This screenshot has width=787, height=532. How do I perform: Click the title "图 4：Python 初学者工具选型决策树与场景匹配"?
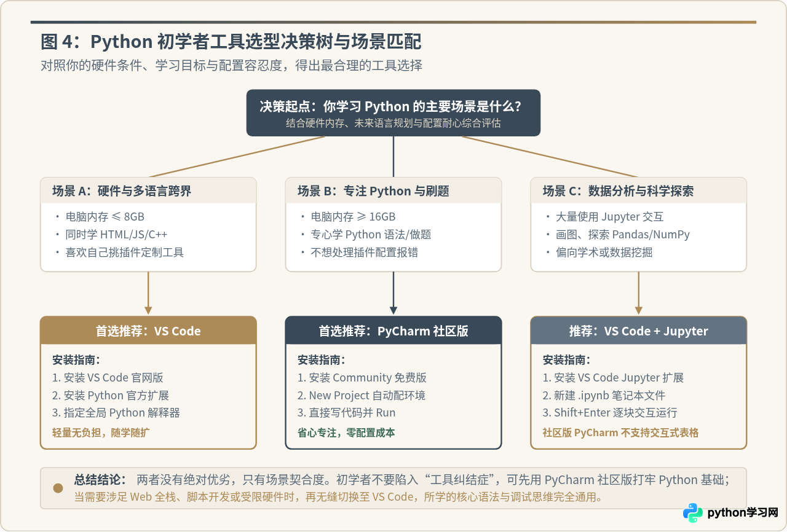(231, 42)
